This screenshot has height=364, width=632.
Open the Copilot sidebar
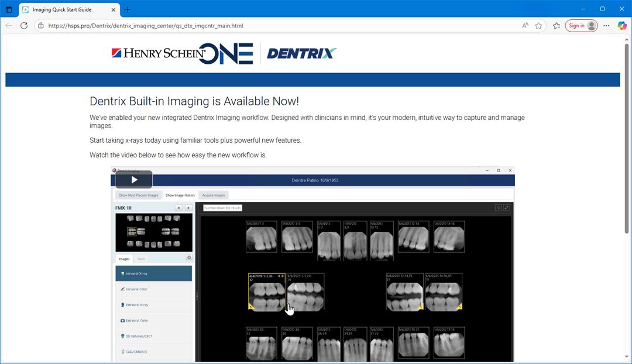[x=622, y=25]
